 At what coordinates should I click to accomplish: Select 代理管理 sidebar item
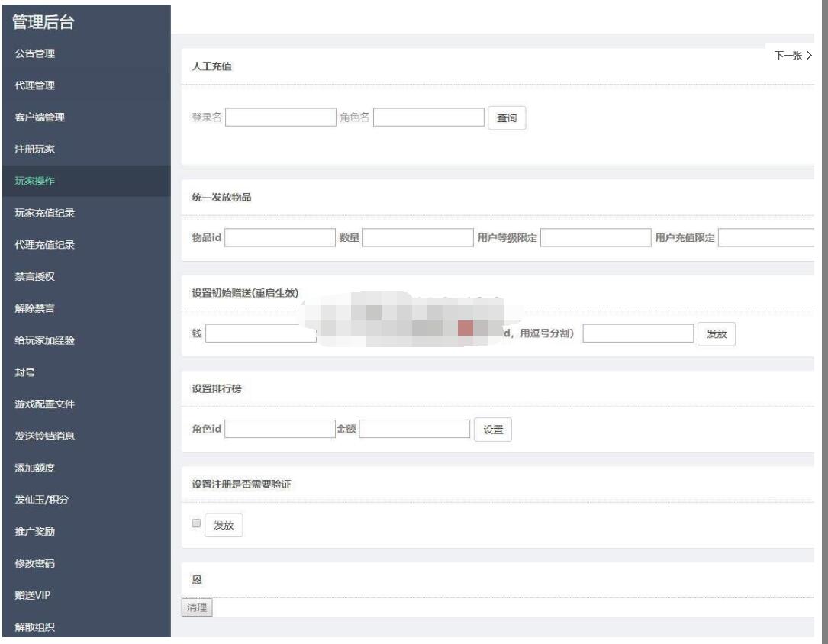coord(35,85)
